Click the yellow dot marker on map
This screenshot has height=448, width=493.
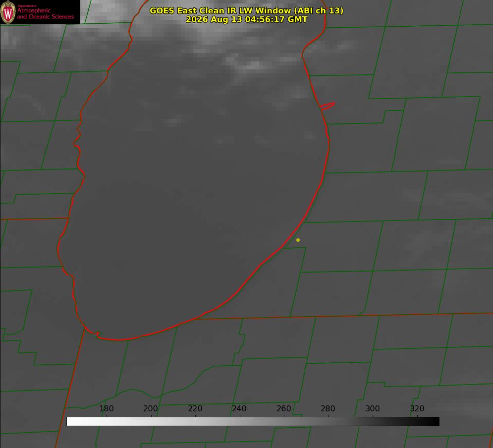(x=298, y=240)
